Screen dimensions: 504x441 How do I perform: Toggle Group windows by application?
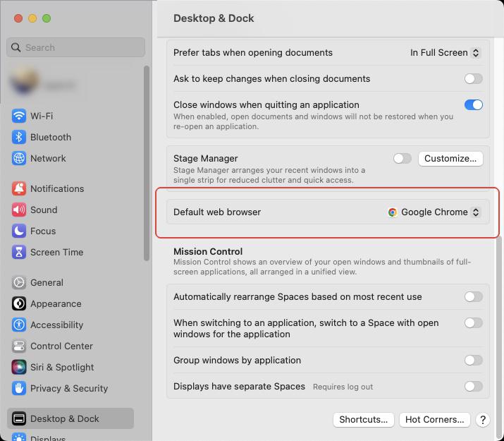coord(473,361)
